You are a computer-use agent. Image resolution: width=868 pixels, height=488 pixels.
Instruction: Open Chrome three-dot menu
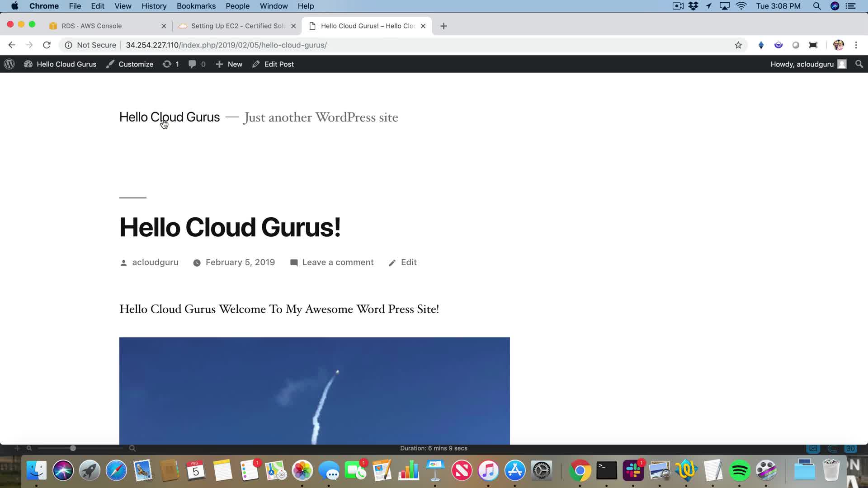click(856, 45)
